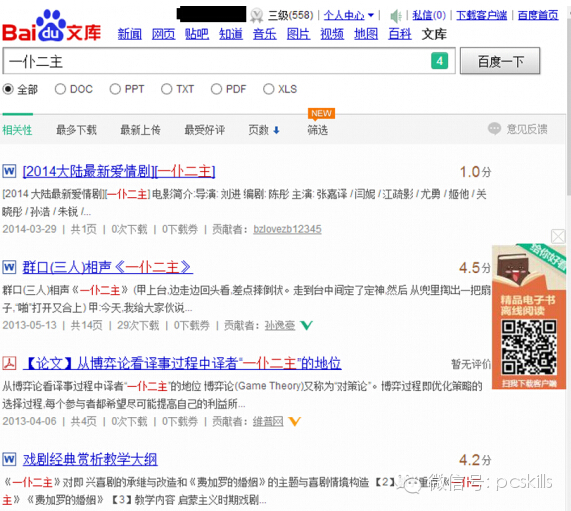This screenshot has height=511, width=571.
Task: Select the TXT radio button
Action: tap(166, 89)
